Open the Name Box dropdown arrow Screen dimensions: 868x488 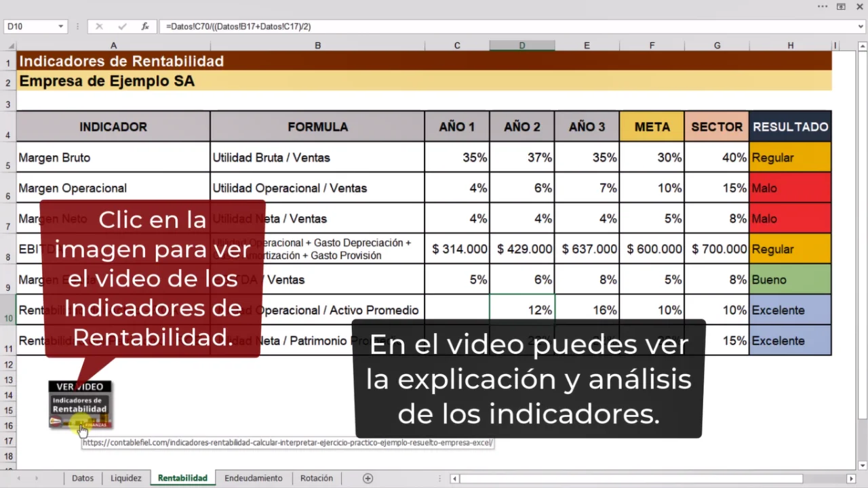pyautogui.click(x=60, y=26)
